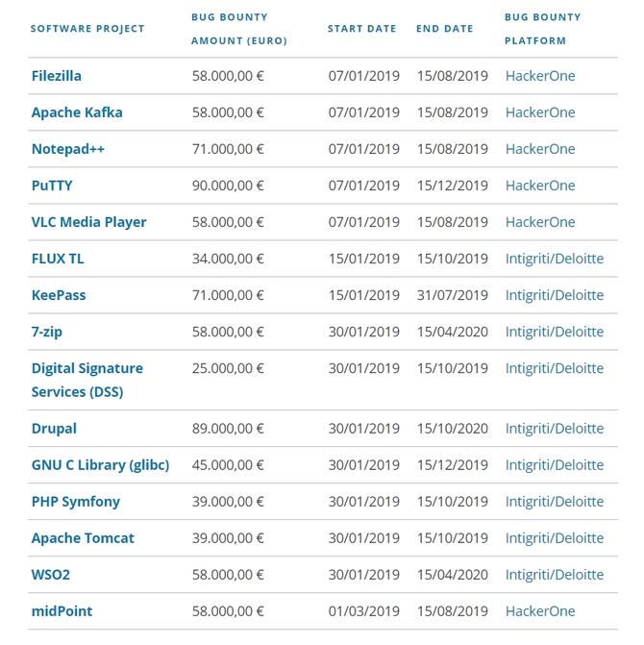Image resolution: width=644 pixels, height=645 pixels.
Task: Select WSO2 end date 15/04/2020
Action: (453, 575)
